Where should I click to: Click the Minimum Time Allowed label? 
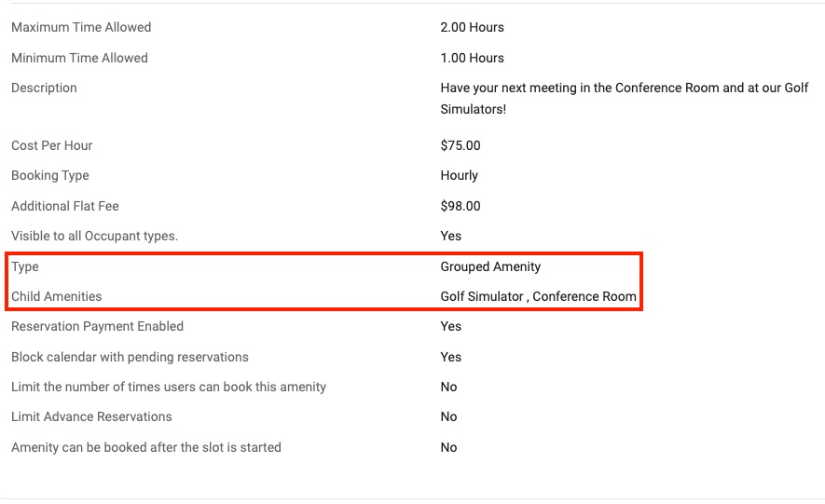pyautogui.click(x=79, y=58)
